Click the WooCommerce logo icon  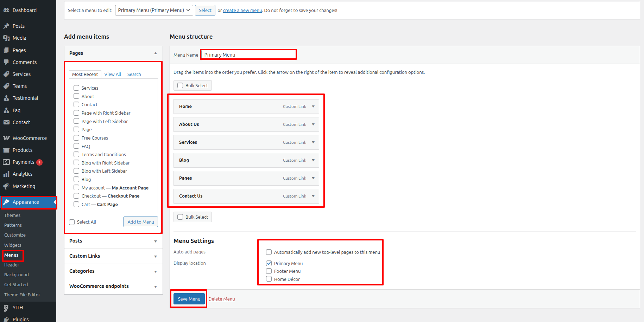click(6, 138)
